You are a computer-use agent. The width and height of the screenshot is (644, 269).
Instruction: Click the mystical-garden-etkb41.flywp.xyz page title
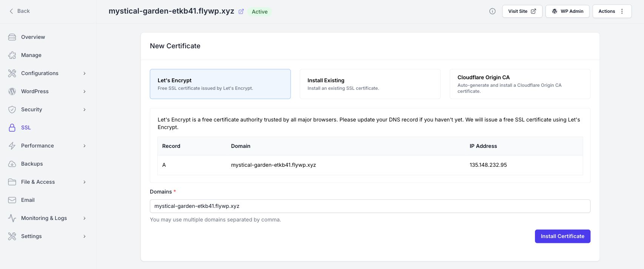(171, 11)
